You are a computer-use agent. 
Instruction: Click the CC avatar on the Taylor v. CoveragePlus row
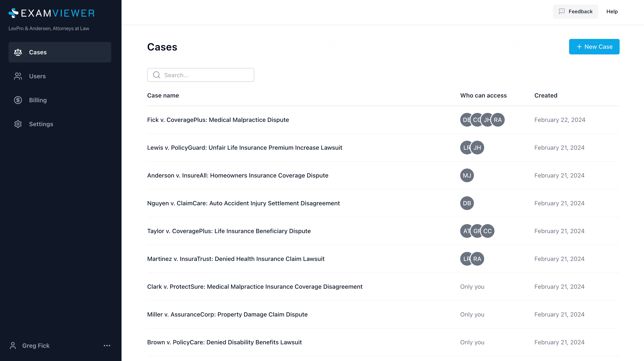pos(488,231)
